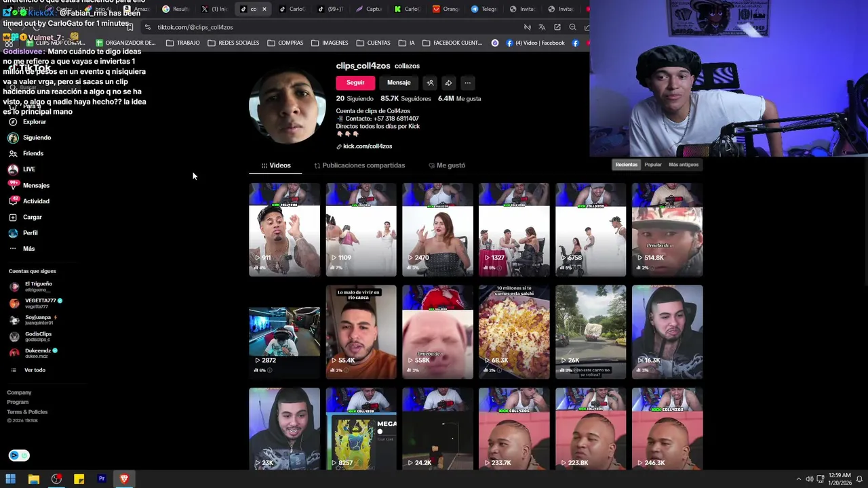
Task: Expand the Más options
Action: (22, 249)
